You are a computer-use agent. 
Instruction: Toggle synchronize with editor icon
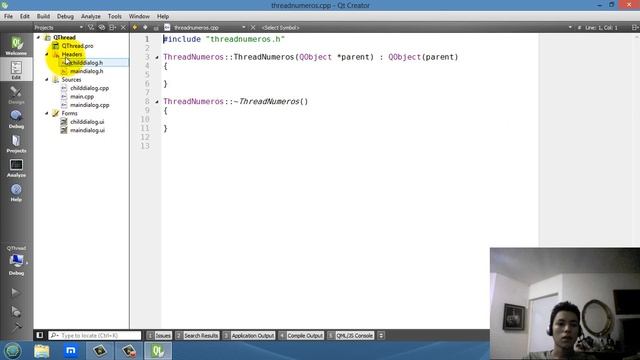tap(102, 27)
